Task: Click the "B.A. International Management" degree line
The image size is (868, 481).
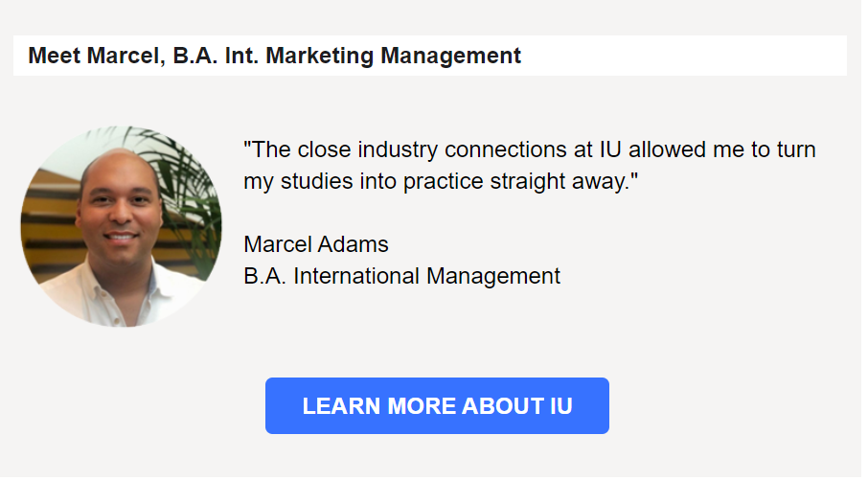Action: [401, 276]
